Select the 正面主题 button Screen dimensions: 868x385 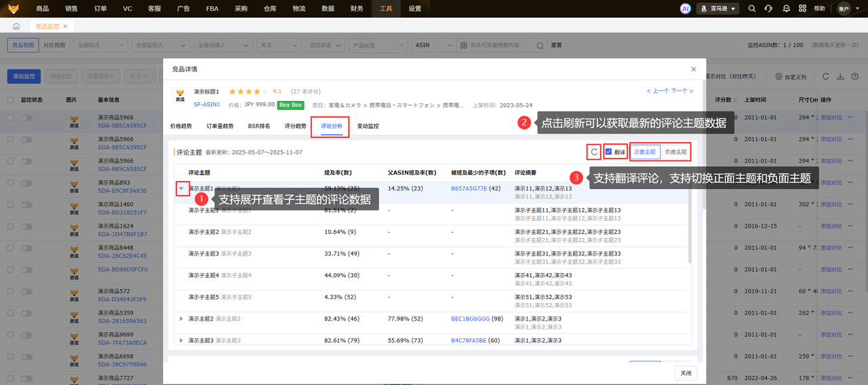(x=645, y=152)
